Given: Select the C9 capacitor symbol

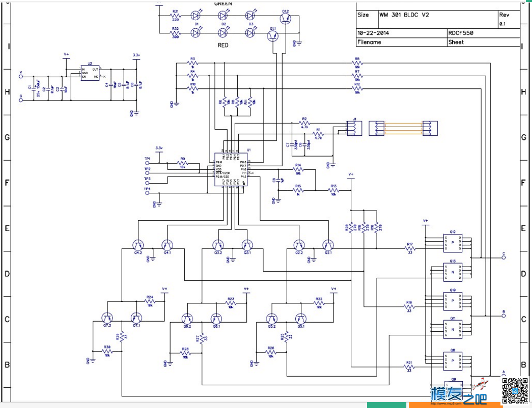Looking at the screenshot, I should 278,180.
